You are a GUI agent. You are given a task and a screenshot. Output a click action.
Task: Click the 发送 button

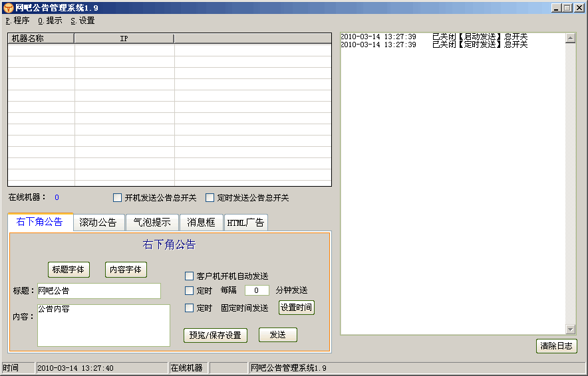278,335
